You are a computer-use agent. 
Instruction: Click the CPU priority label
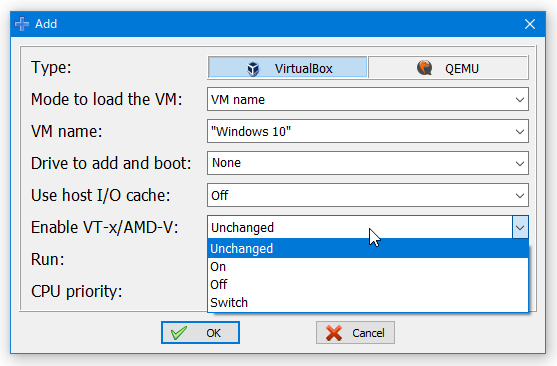76,292
